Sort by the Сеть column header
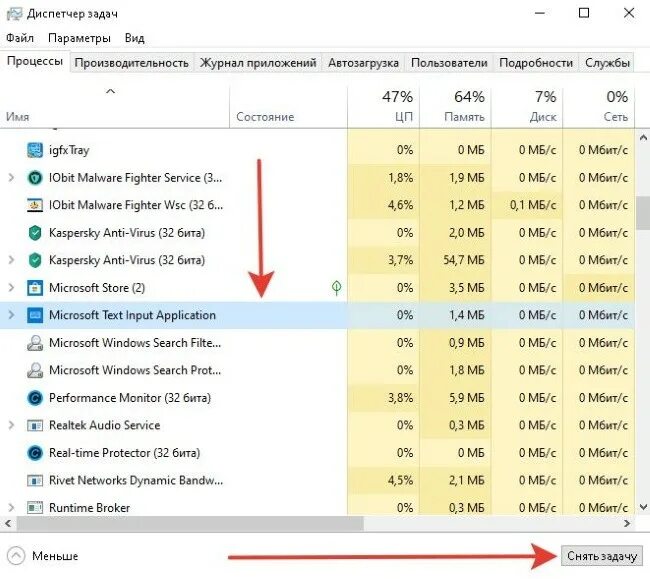Screen dimensions: 650x579 (x=599, y=107)
